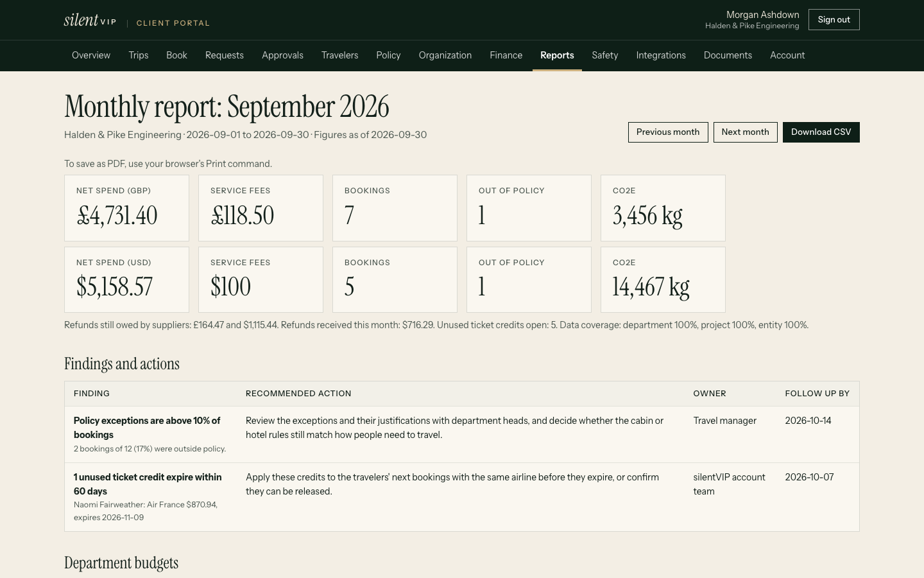Image resolution: width=924 pixels, height=578 pixels.
Task: Go to the Organization tab
Action: 445,55
